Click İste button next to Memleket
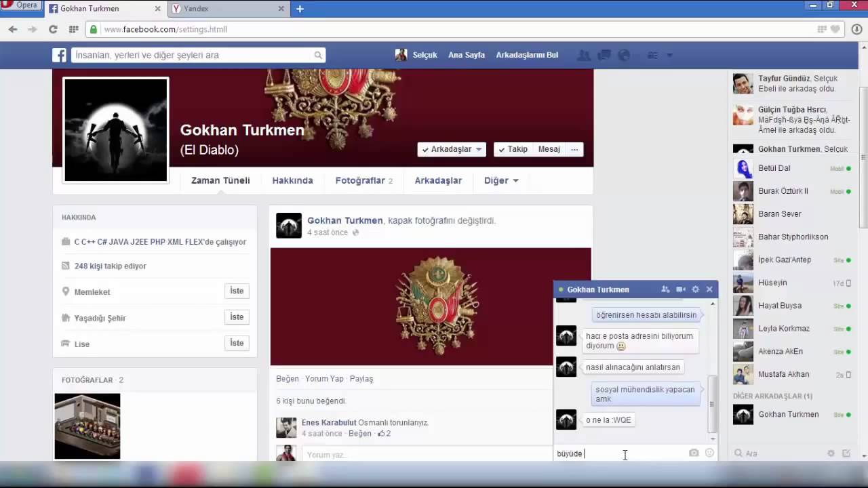 (237, 291)
